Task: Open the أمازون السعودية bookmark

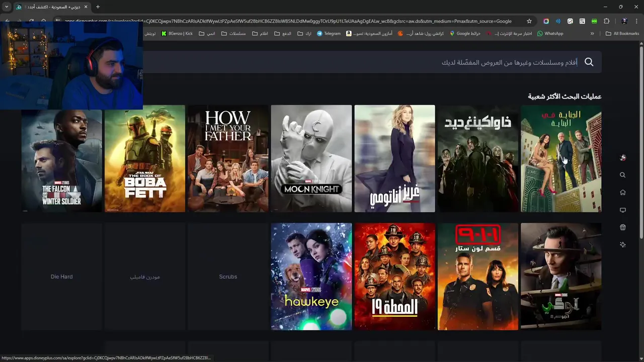Action: point(369,34)
